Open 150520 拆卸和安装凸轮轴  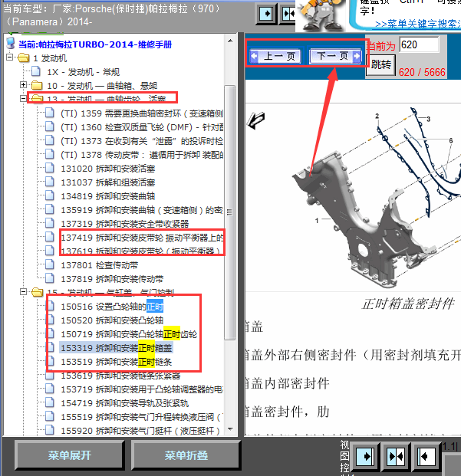click(x=112, y=320)
